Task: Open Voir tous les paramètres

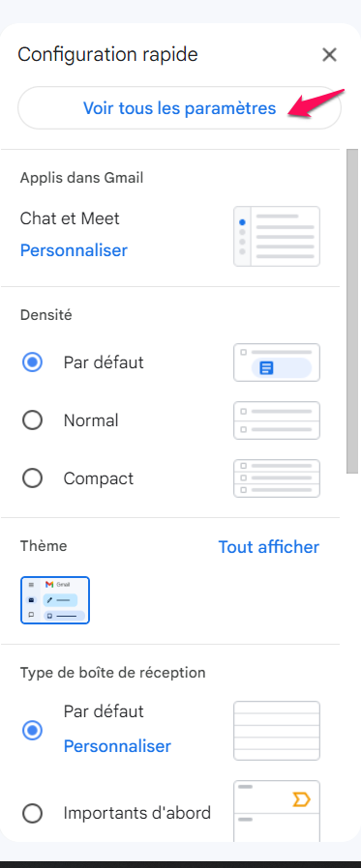Action: pos(179,108)
